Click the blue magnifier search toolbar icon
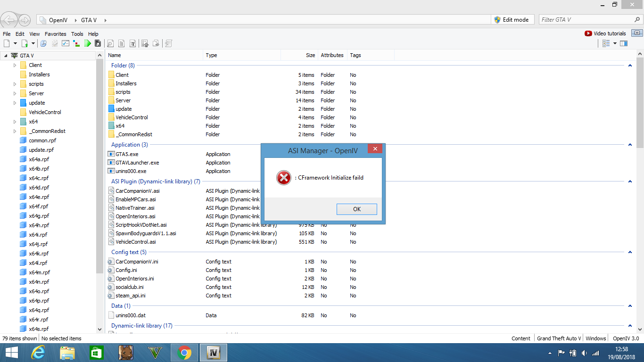This screenshot has height=362, width=644. (x=43, y=43)
